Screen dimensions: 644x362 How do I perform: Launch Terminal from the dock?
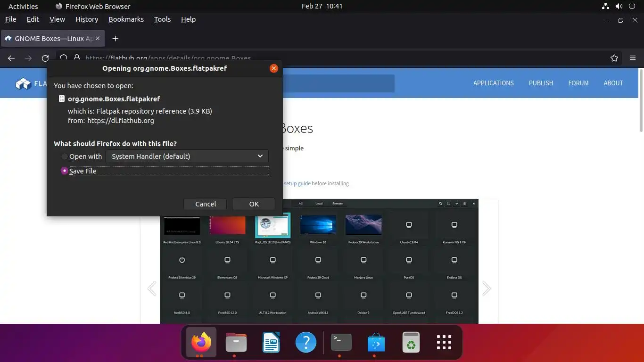[341, 342]
